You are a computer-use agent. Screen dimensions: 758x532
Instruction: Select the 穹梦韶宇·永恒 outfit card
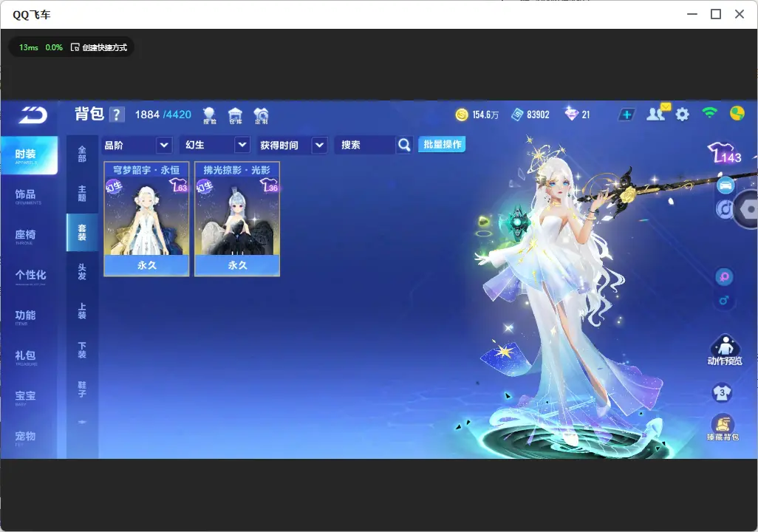pyautogui.click(x=146, y=219)
